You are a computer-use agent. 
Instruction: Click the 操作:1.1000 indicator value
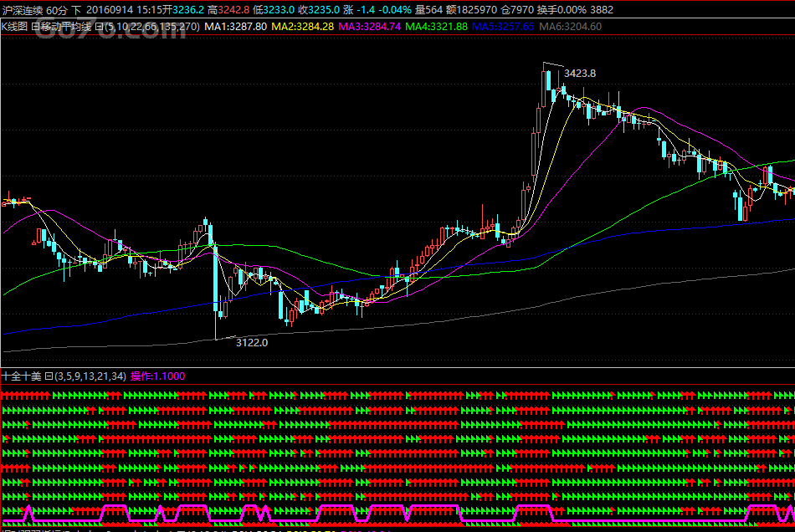158,376
